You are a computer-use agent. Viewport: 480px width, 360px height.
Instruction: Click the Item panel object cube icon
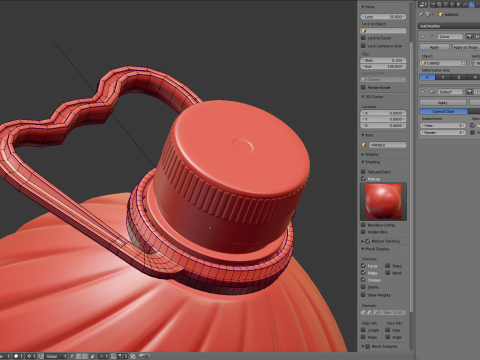(364, 145)
